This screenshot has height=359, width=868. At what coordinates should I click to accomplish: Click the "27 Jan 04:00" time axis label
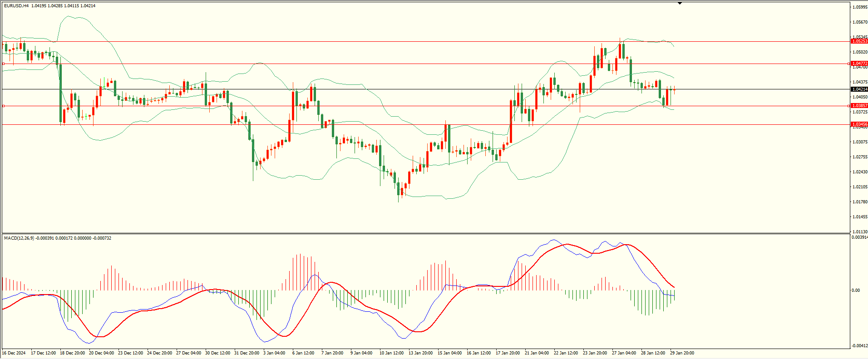pyautogui.click(x=624, y=353)
